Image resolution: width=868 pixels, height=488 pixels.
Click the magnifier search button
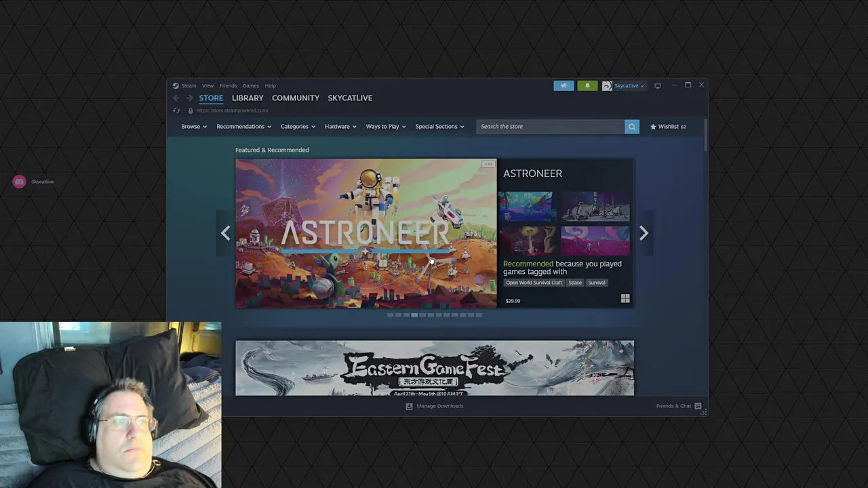point(631,127)
